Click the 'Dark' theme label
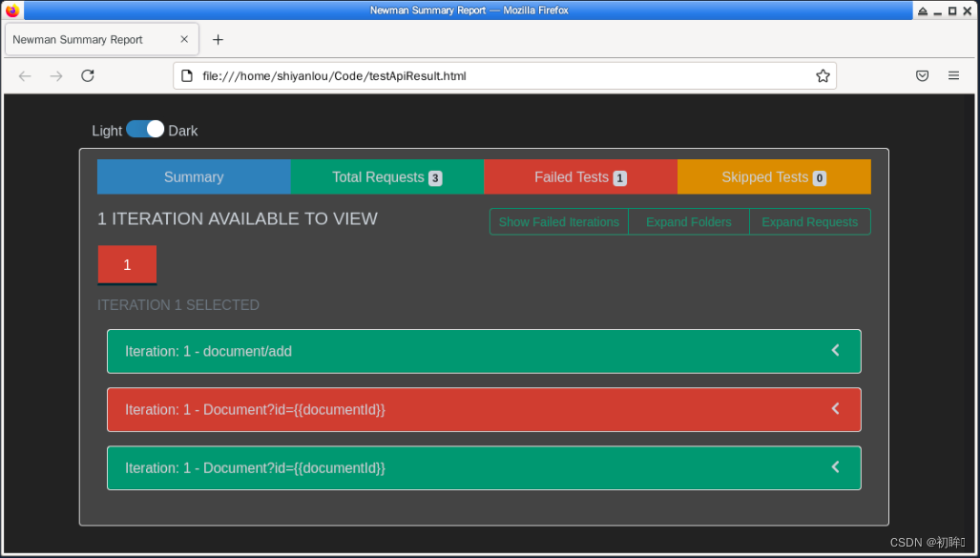This screenshot has height=558, width=980. (x=183, y=131)
